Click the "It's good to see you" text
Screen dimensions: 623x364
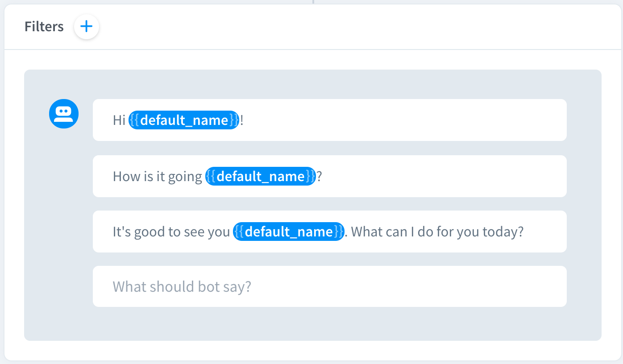(x=171, y=232)
